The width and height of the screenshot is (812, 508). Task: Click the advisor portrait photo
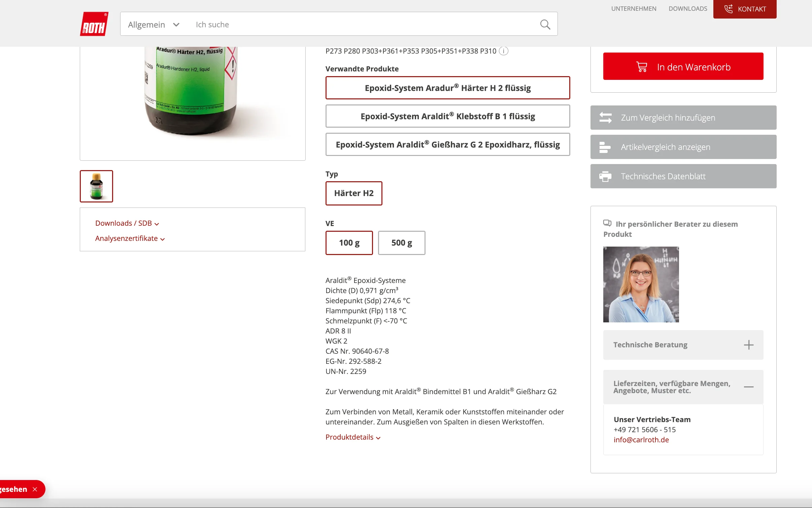click(641, 284)
